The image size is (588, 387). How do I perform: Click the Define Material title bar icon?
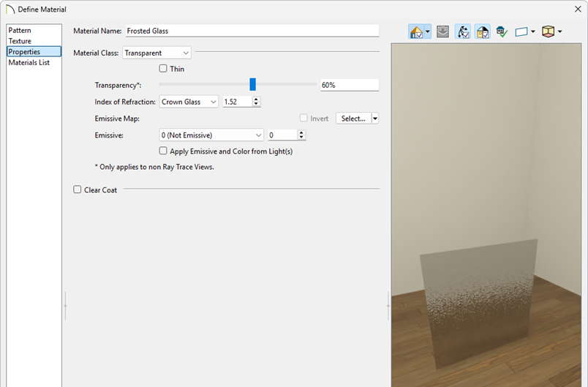[10, 10]
